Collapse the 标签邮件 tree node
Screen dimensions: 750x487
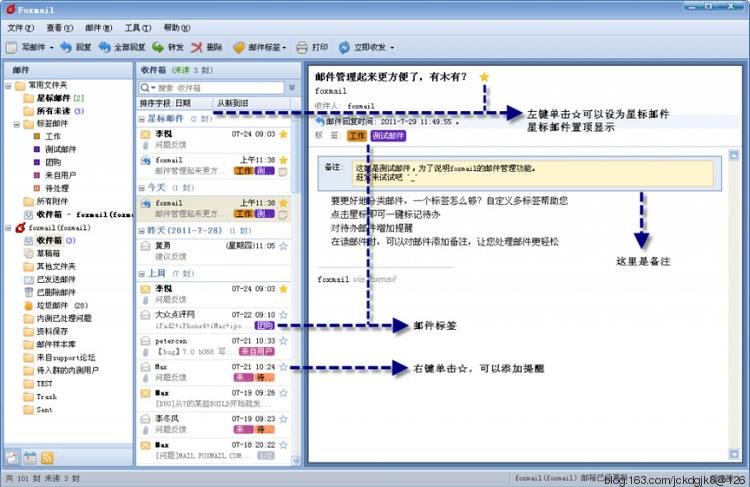tap(17, 124)
